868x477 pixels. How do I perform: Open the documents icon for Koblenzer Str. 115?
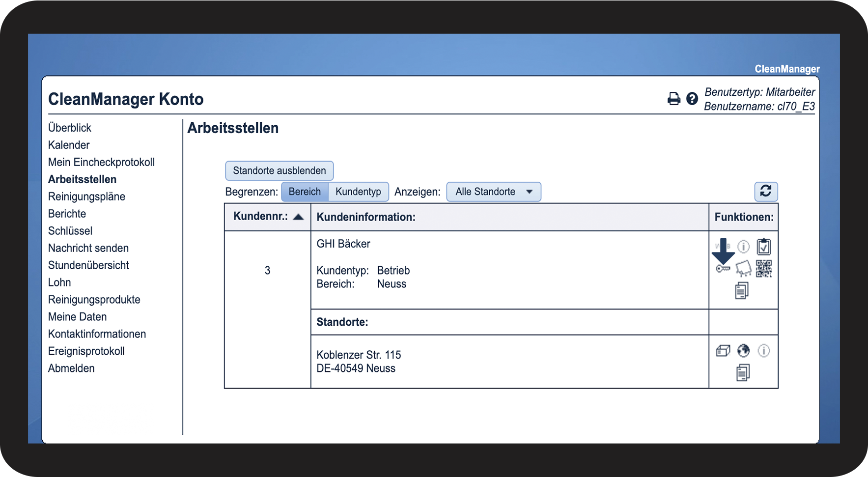(x=743, y=372)
